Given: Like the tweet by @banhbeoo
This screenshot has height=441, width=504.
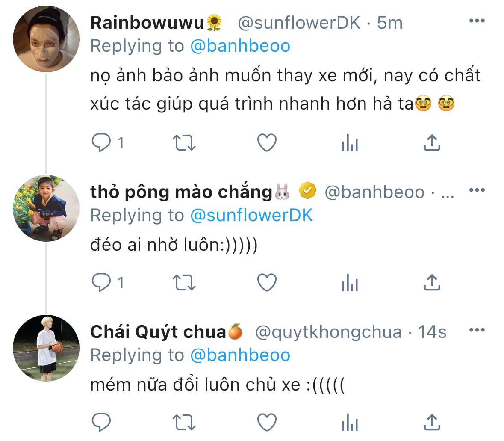Looking at the screenshot, I should (267, 283).
